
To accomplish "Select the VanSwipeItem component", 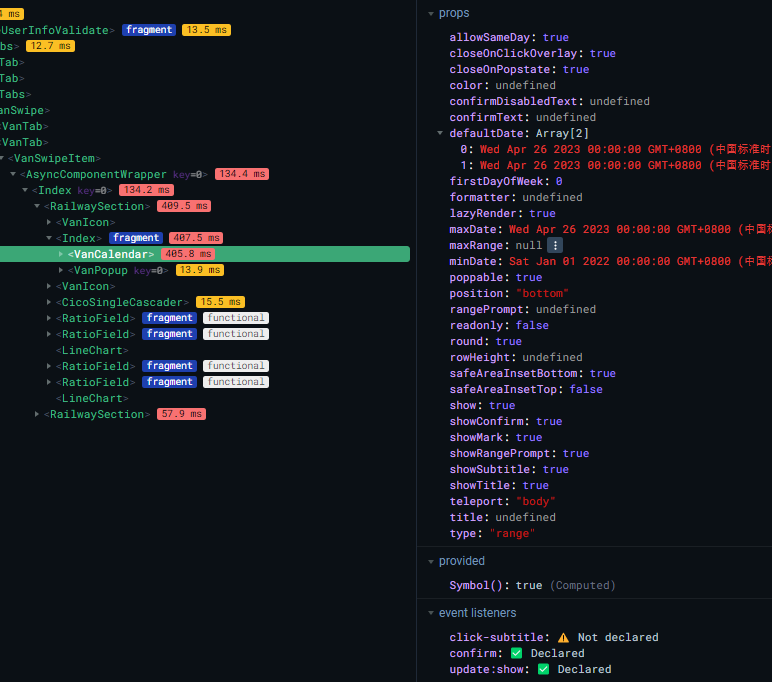I will click(54, 158).
